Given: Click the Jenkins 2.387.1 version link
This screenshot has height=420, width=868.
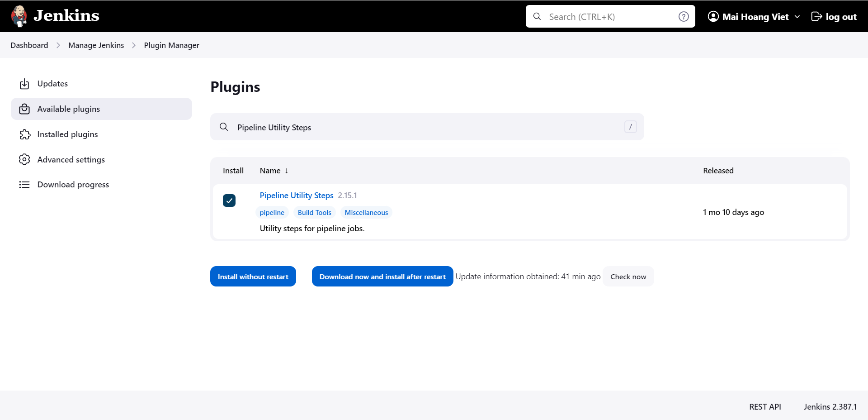Looking at the screenshot, I should click(830, 407).
